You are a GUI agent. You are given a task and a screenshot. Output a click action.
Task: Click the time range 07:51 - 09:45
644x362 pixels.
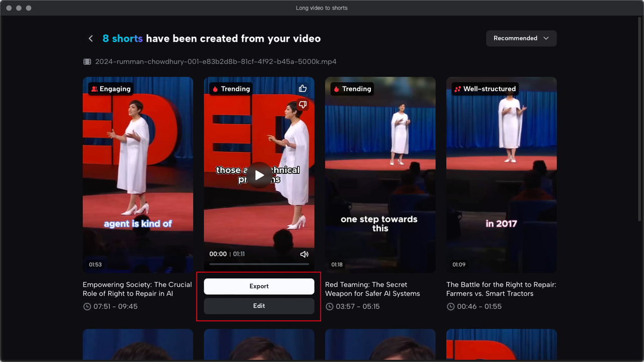click(116, 307)
